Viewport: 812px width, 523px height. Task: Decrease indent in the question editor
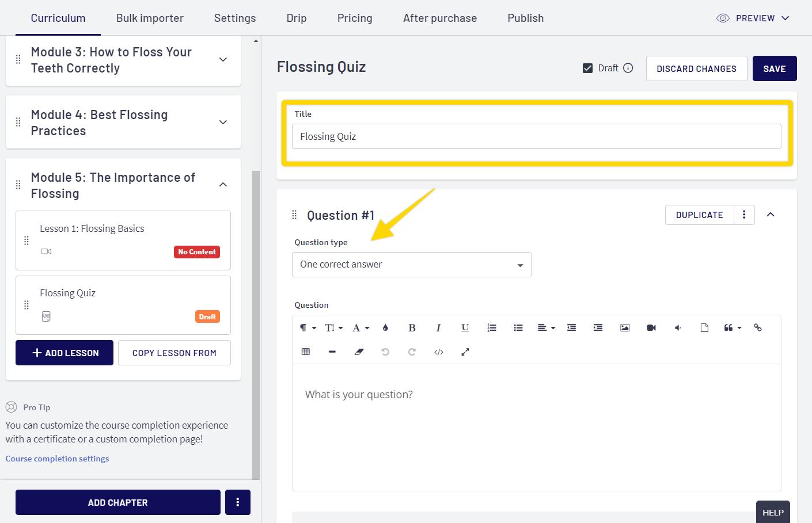[571, 328]
